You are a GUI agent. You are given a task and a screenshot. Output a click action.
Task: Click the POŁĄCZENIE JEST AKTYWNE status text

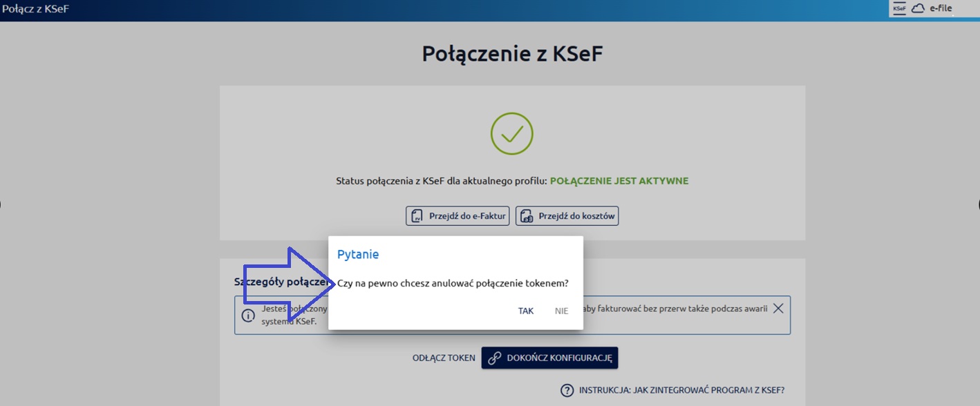(x=619, y=181)
